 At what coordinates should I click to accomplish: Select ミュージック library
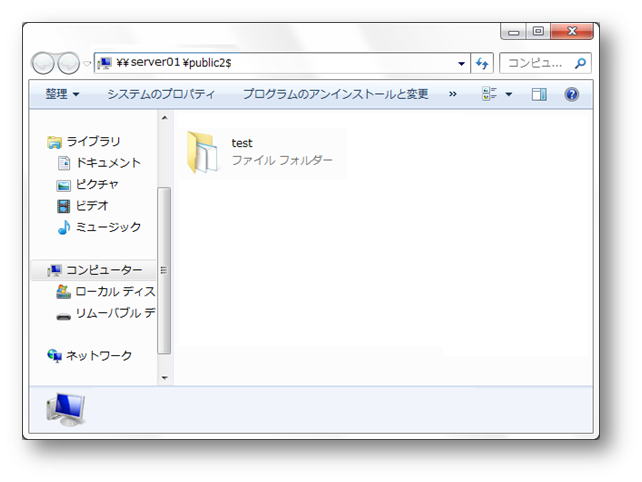[109, 227]
